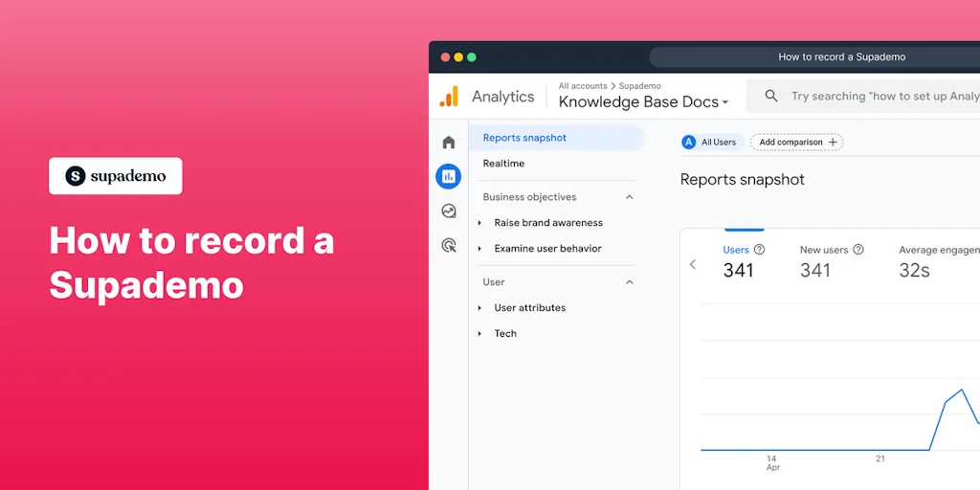Click the analytics search input field
The height and width of the screenshot is (490, 980).
click(x=880, y=96)
